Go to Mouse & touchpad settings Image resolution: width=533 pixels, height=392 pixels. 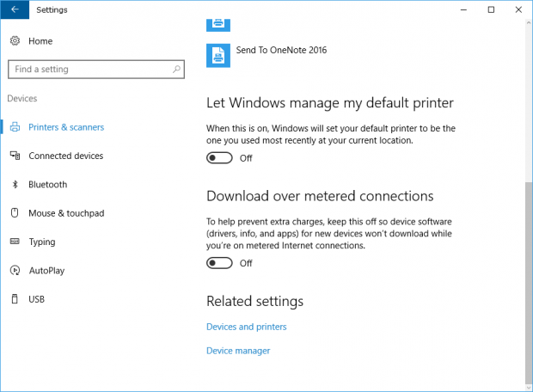(x=66, y=213)
